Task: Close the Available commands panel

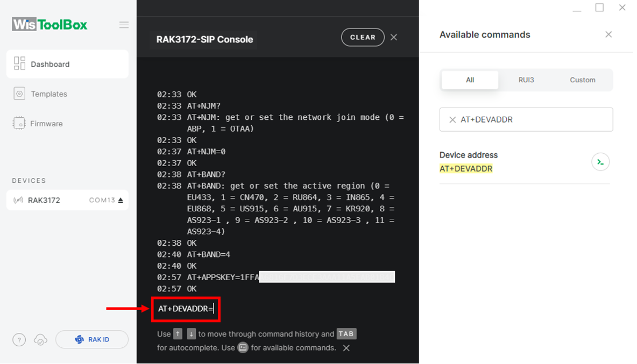Action: pos(608,34)
